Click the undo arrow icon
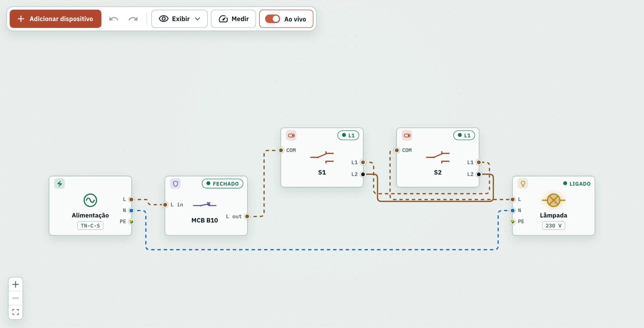Screen dimensions: 644x328 tap(114, 19)
